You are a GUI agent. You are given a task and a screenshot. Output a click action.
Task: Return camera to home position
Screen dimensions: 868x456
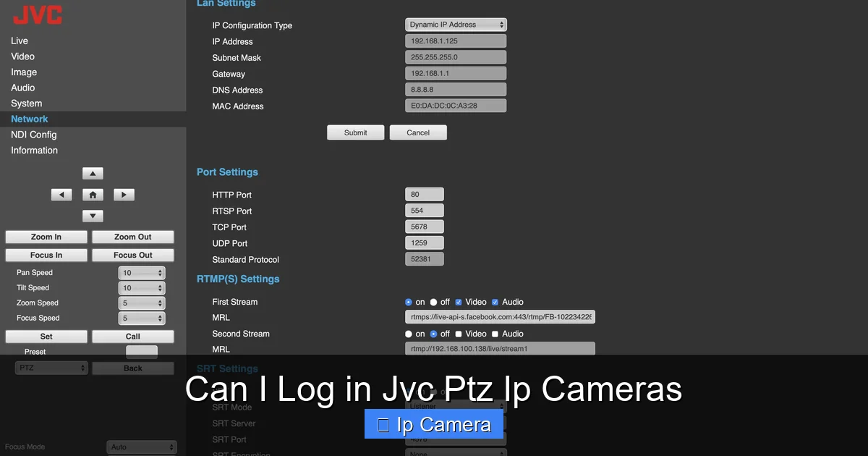pyautogui.click(x=93, y=195)
